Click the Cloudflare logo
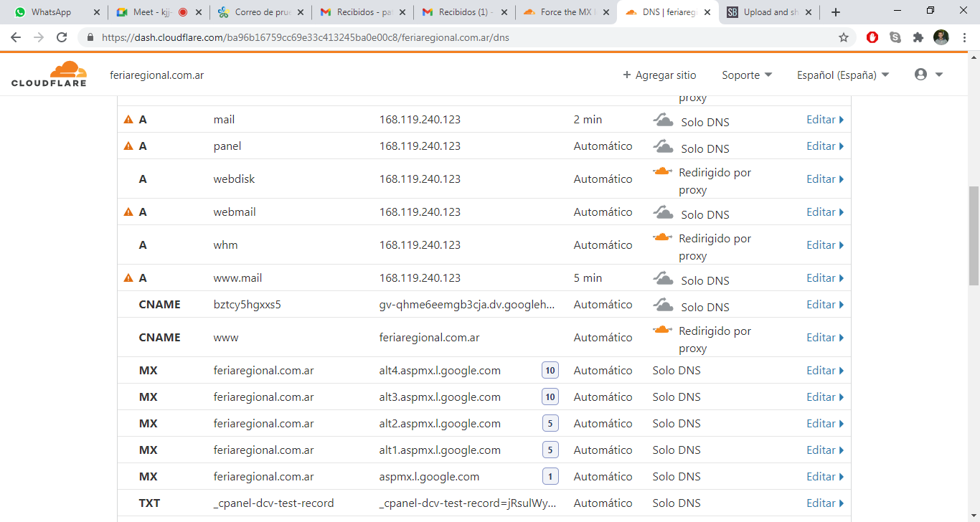The image size is (980, 522). (49, 75)
